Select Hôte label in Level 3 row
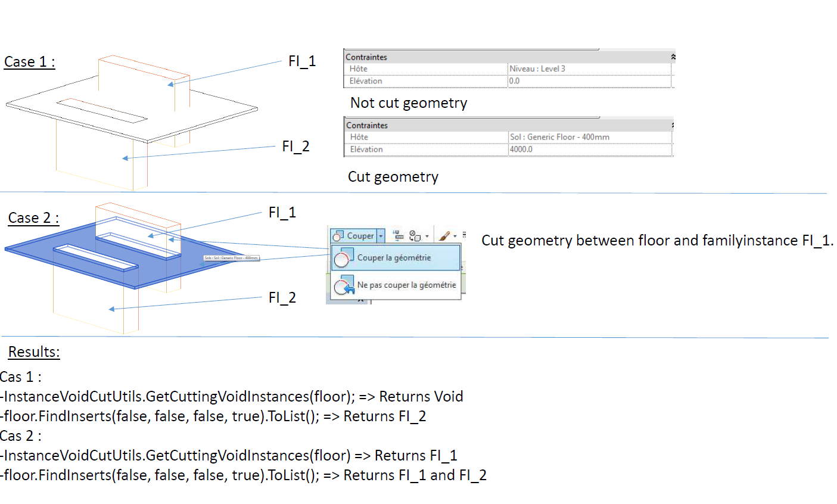The height and width of the screenshot is (504, 837). (x=359, y=69)
